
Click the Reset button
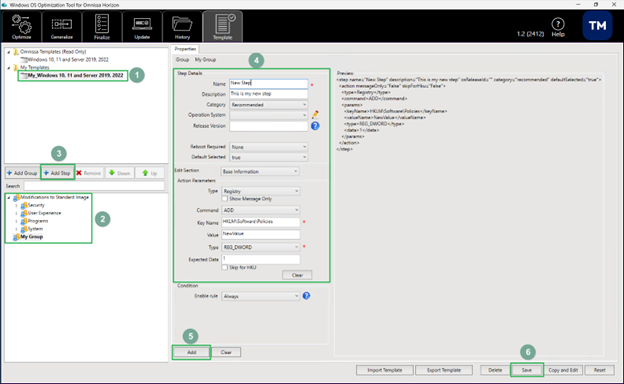click(599, 370)
